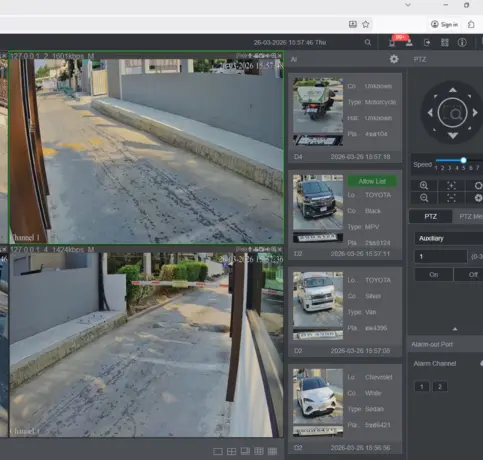
Task: Move the PTZ camera up-left
Action: pos(436,96)
